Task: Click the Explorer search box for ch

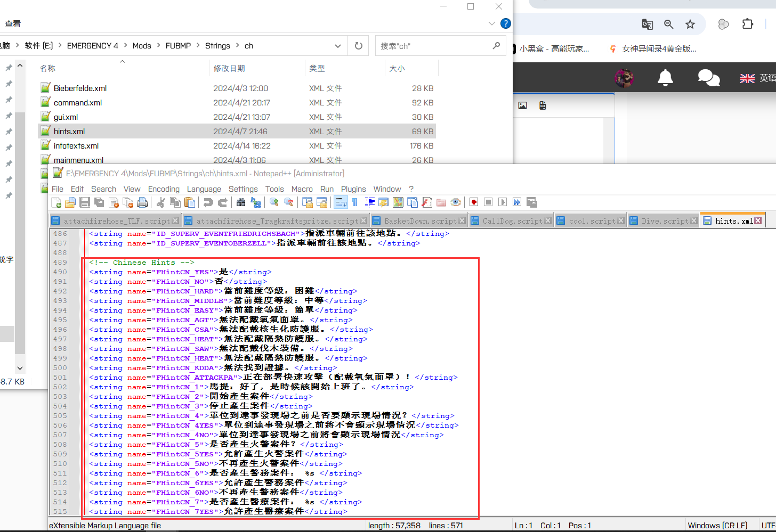Action: (x=434, y=46)
